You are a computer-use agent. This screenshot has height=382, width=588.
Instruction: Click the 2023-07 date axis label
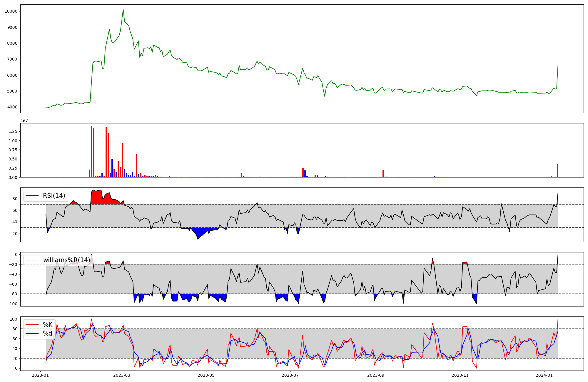[x=290, y=375]
